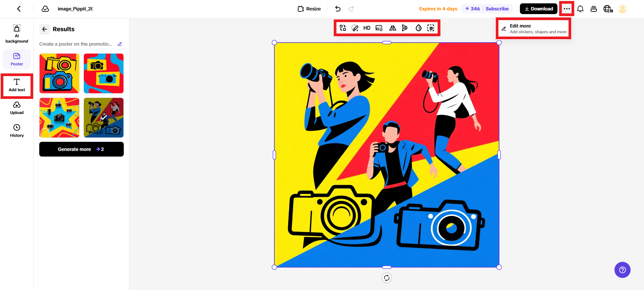
Task: Open the Upload panel
Action: (x=17, y=108)
